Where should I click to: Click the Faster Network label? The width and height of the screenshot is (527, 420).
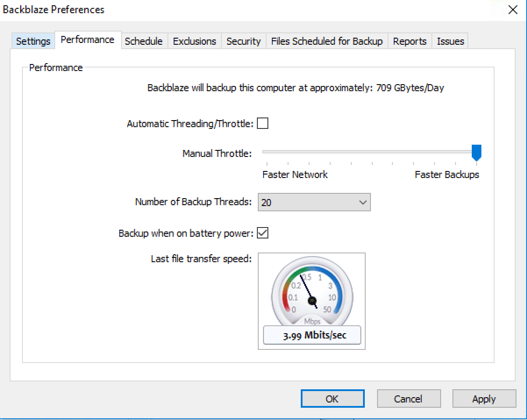point(295,174)
